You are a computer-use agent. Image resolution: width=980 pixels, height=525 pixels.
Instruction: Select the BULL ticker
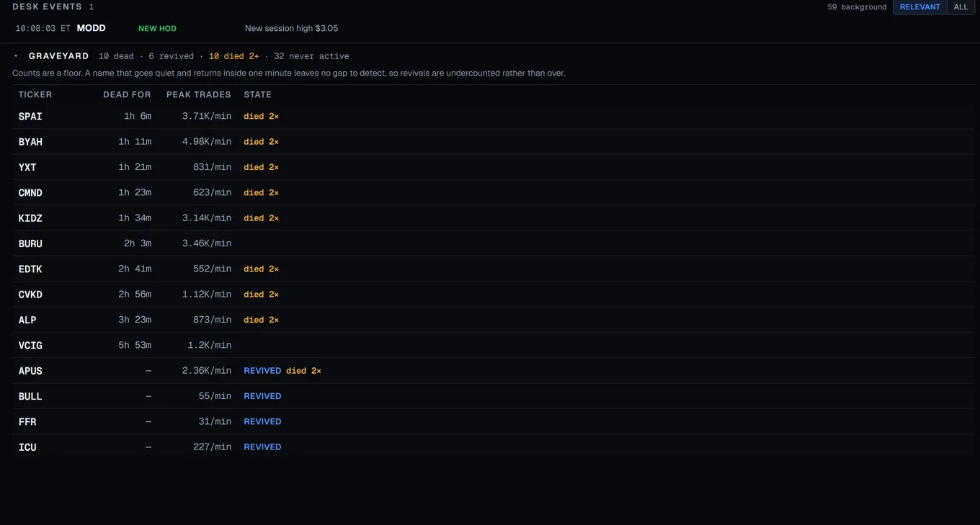(x=30, y=396)
